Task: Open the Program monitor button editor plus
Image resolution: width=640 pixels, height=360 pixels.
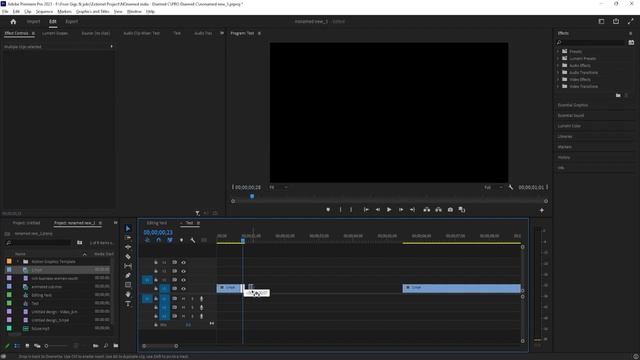Action: (x=542, y=211)
